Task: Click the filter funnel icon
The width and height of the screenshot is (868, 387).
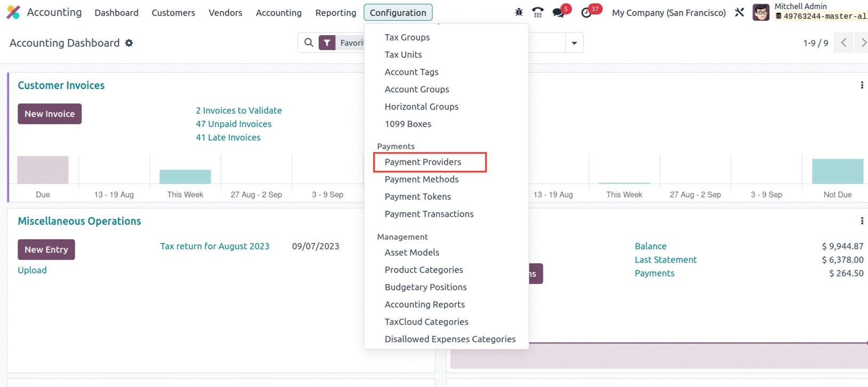Action: pos(327,43)
